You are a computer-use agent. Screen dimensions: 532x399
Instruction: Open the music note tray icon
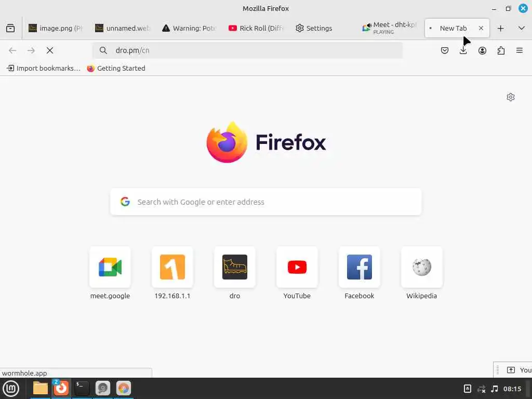(495, 389)
